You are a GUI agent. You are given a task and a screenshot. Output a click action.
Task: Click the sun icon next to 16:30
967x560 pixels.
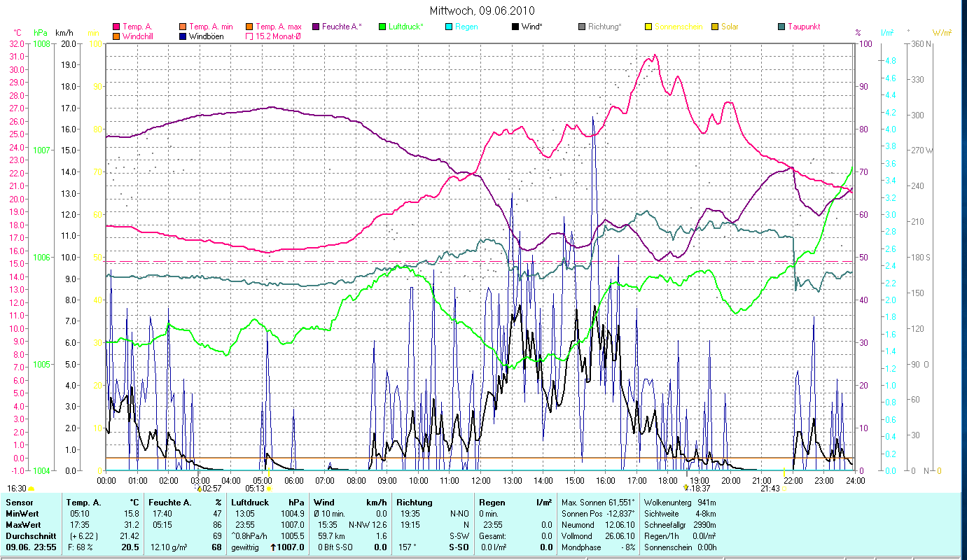31,489
